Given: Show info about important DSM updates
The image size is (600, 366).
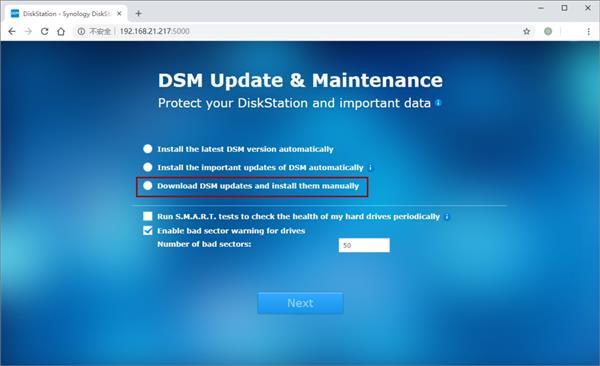Looking at the screenshot, I should tap(370, 167).
